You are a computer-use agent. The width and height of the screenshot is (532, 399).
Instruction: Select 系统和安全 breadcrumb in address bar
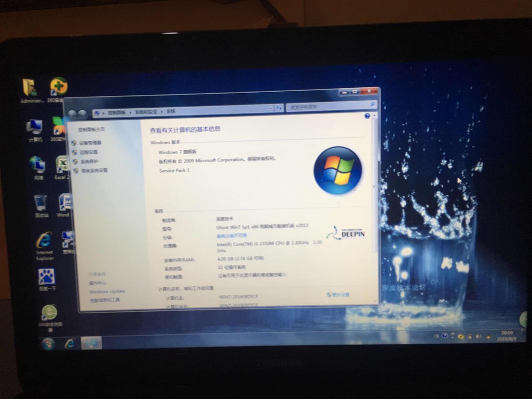(x=146, y=112)
